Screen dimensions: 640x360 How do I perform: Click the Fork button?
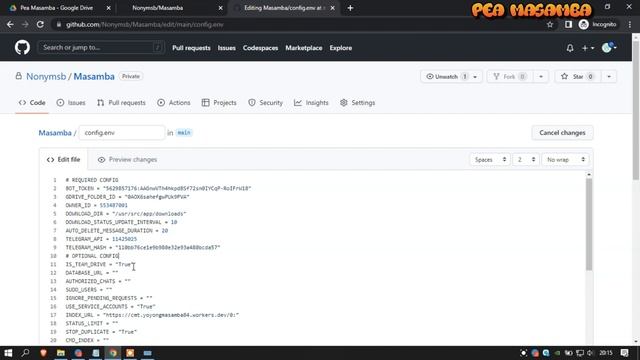tap(510, 76)
